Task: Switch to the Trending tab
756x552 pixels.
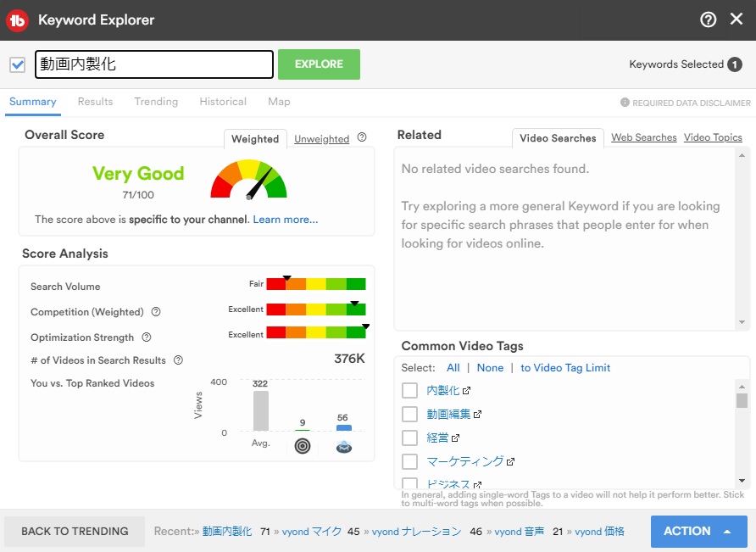Action: tap(156, 102)
